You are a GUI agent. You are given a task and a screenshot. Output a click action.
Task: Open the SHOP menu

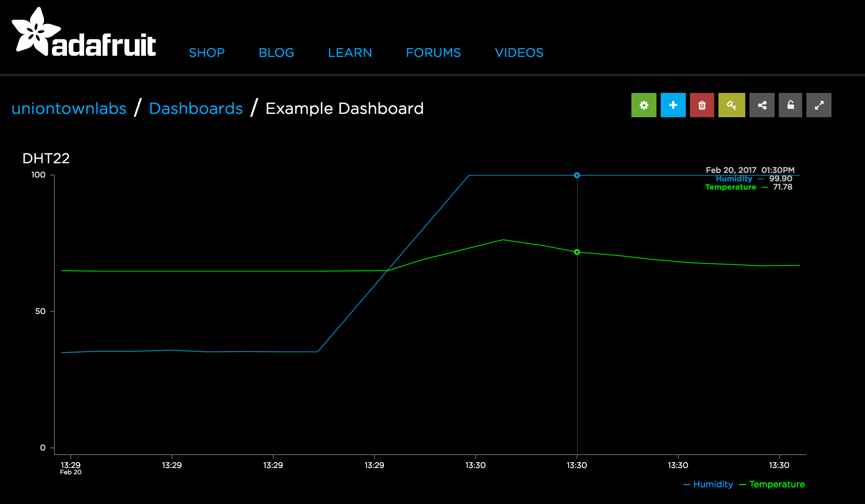coord(206,52)
